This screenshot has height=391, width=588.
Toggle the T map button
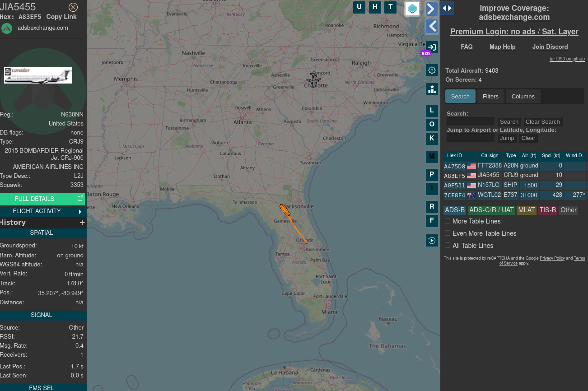tap(391, 7)
